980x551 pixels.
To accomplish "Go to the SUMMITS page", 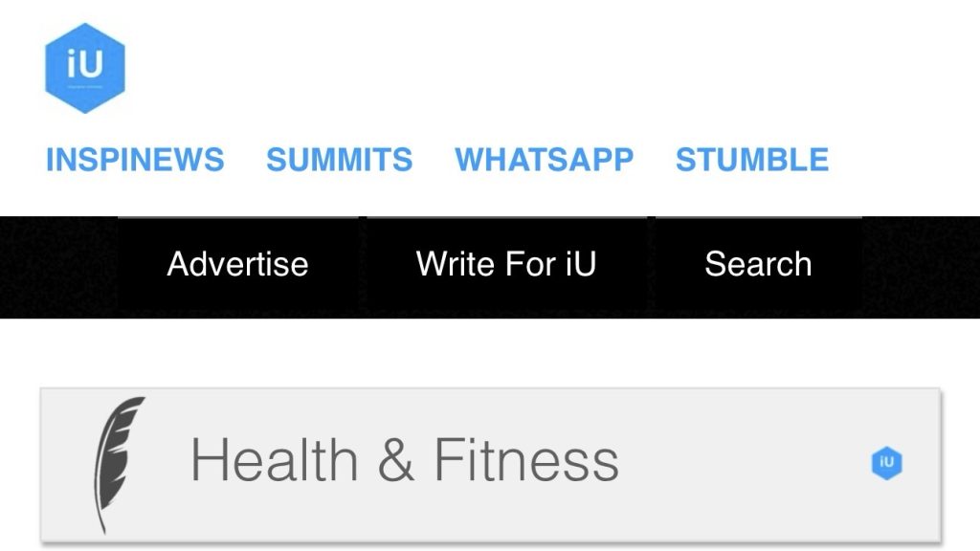I will point(339,159).
